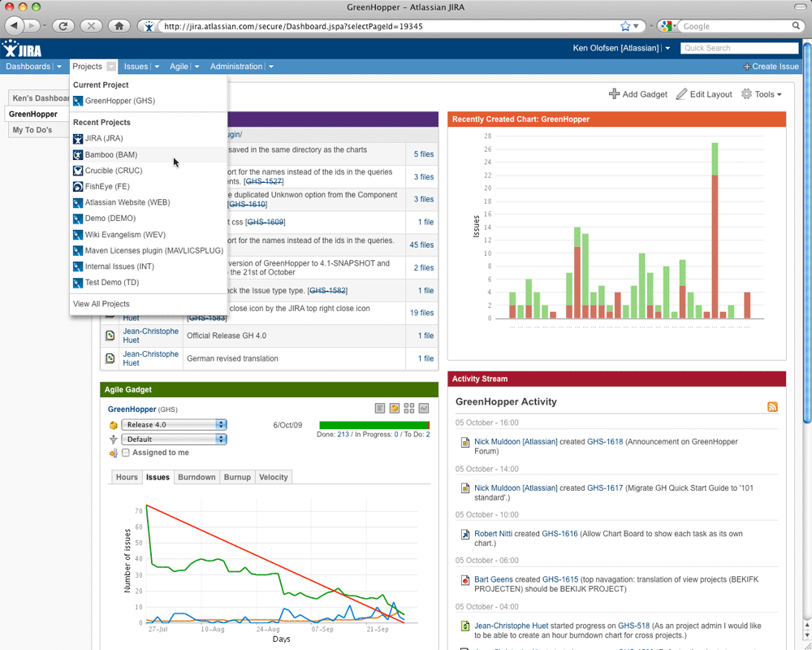812x650 pixels.
Task: Switch to the Velocity tab
Action: click(x=274, y=477)
